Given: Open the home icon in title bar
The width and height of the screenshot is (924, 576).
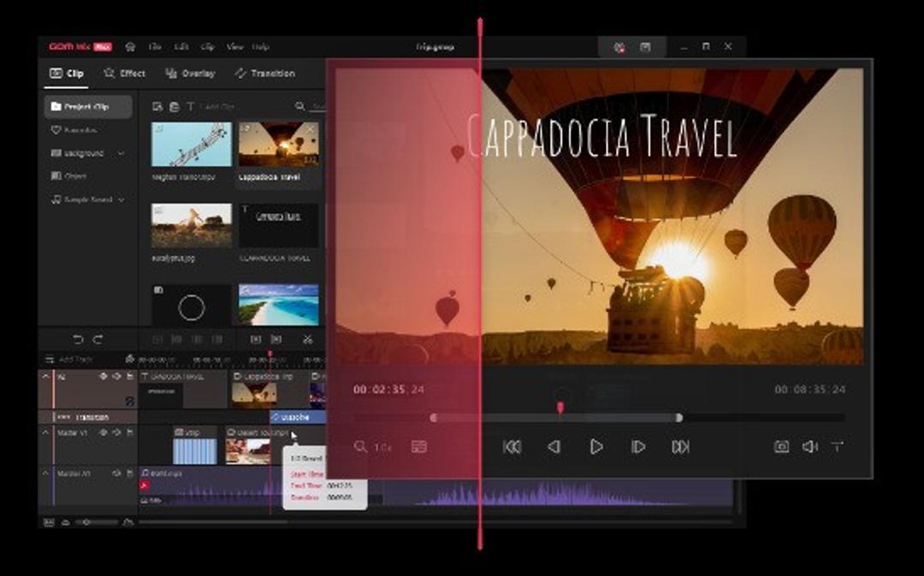Looking at the screenshot, I should tap(130, 46).
